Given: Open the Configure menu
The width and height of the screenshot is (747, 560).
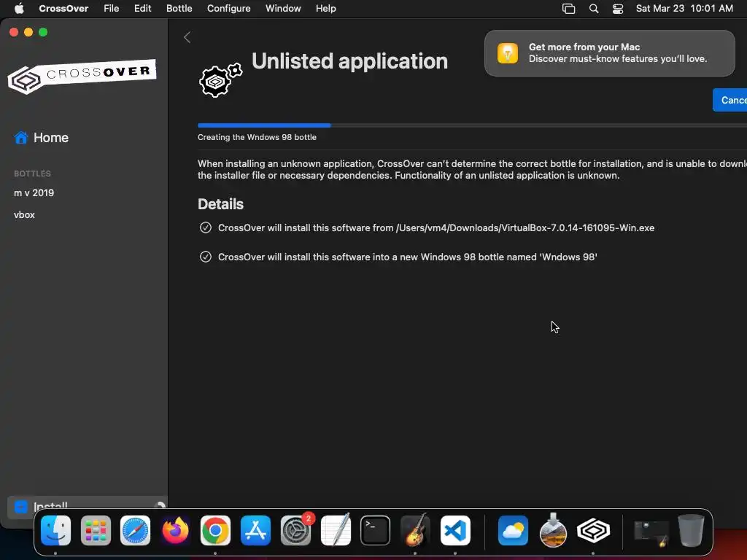Looking at the screenshot, I should pyautogui.click(x=228, y=8).
